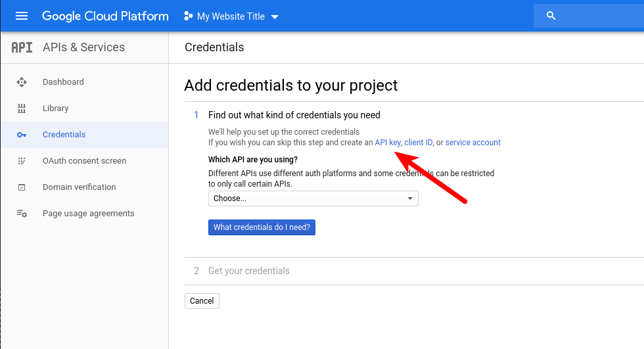
Task: Click the Credentials key icon
Action: click(22, 135)
